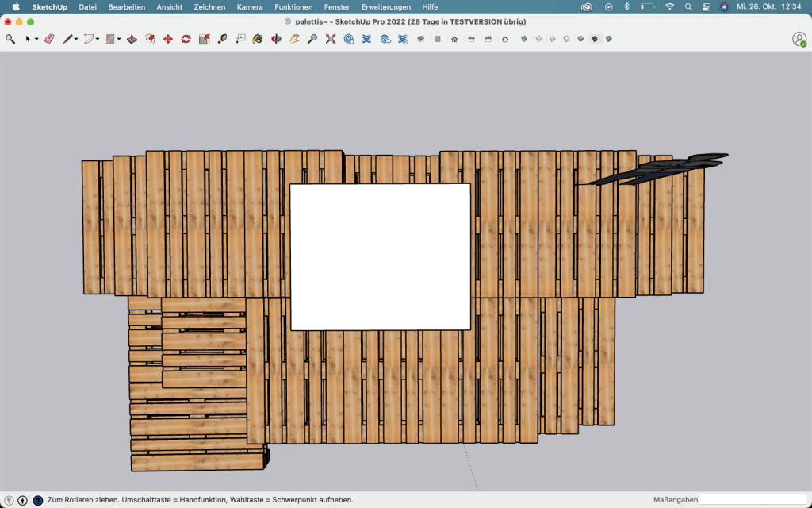
Task: Expand the Shape tool dropdown arrow
Action: (119, 39)
